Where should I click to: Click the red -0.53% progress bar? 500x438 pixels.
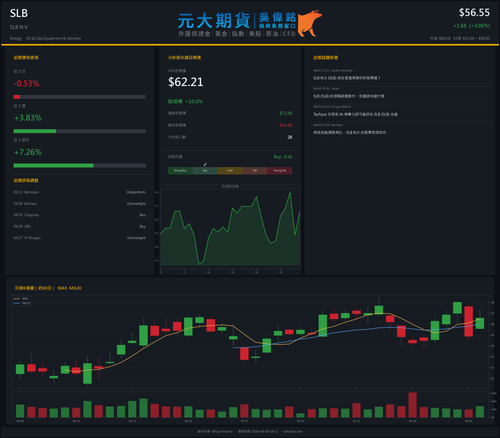[x=17, y=97]
